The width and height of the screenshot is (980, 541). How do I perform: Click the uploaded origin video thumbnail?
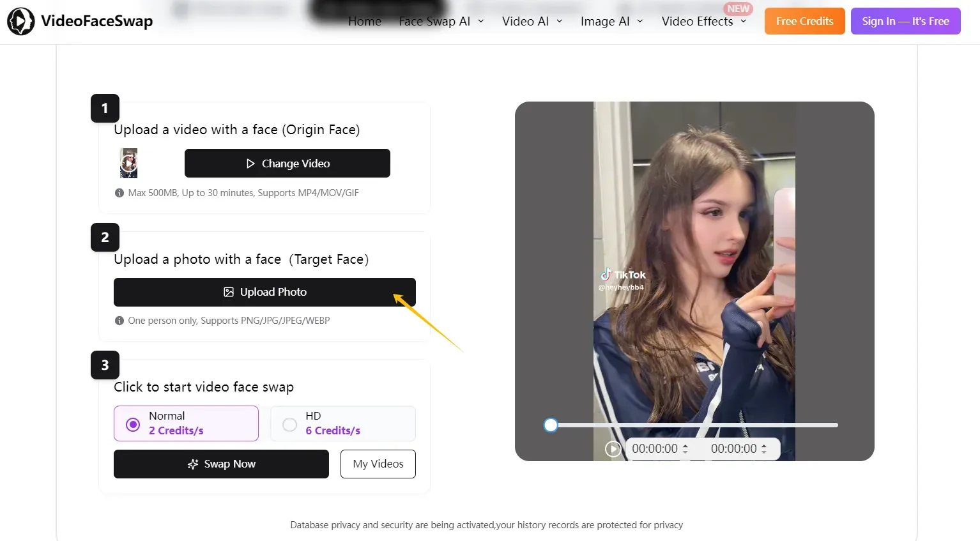click(x=128, y=163)
